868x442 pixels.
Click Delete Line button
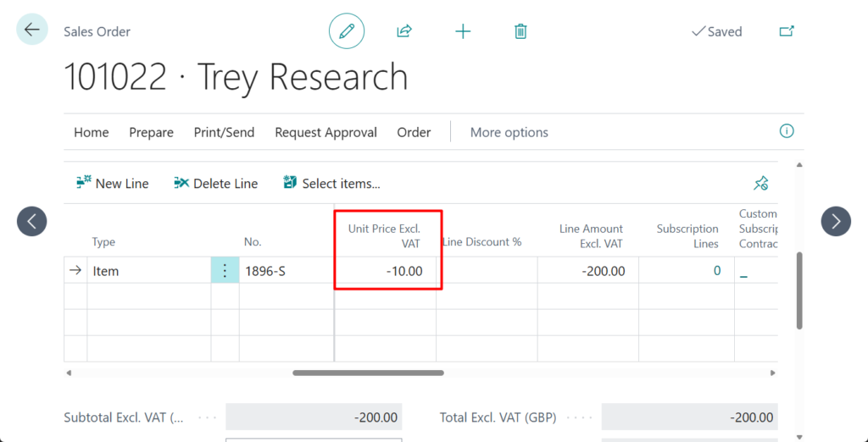pos(215,183)
